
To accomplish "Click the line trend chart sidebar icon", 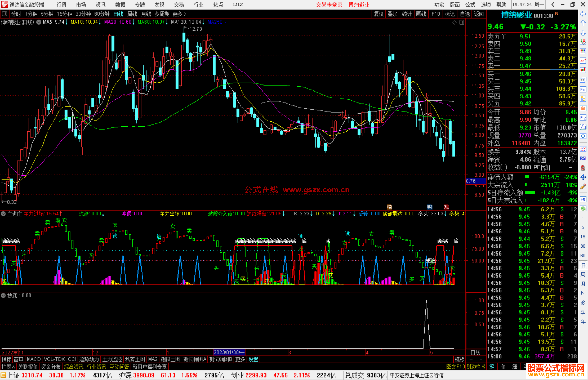I will tap(583, 61).
